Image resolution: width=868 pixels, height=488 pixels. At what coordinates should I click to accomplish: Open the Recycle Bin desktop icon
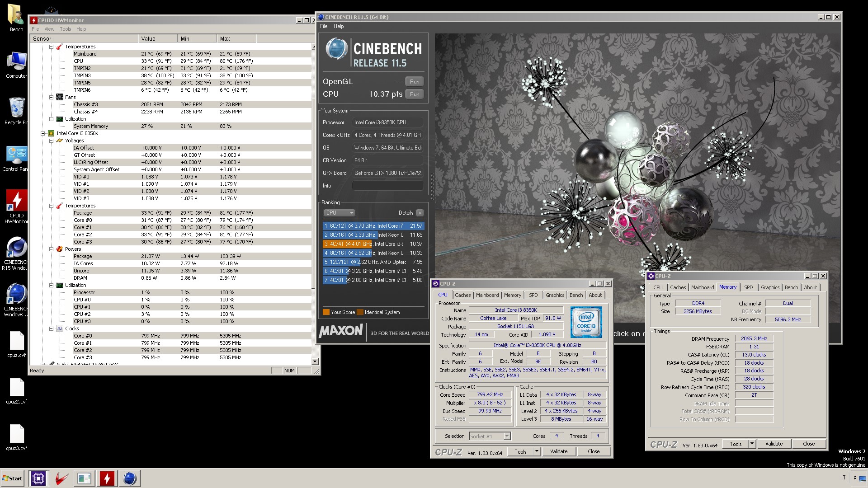click(16, 111)
